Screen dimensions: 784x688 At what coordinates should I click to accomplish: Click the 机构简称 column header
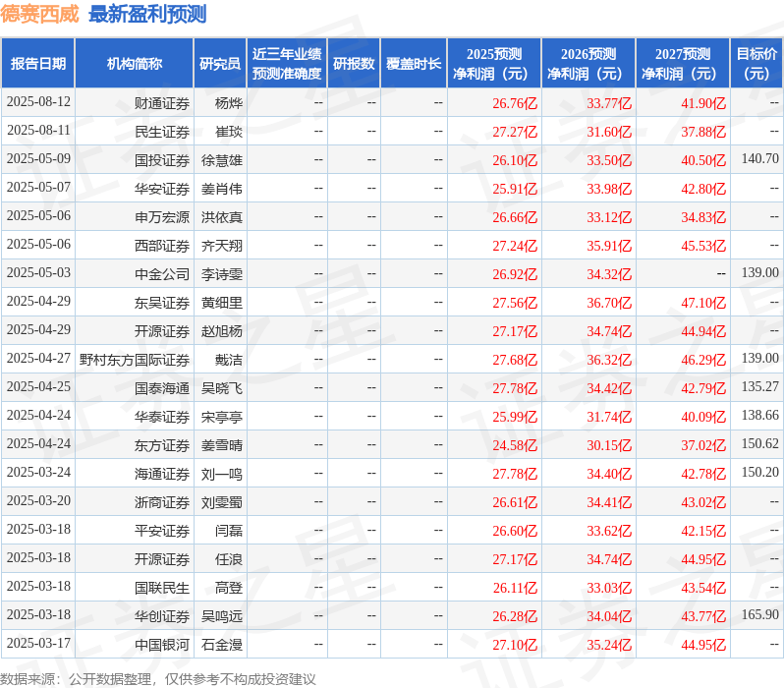135,64
